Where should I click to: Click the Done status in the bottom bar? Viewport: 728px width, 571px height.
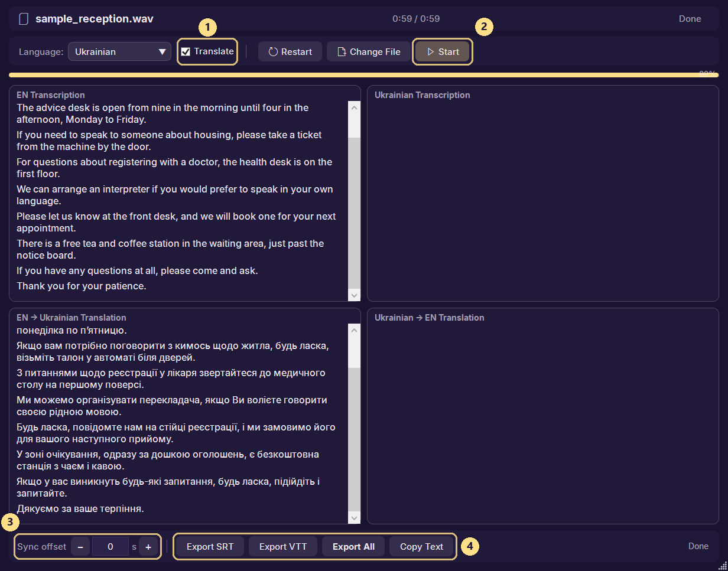698,546
